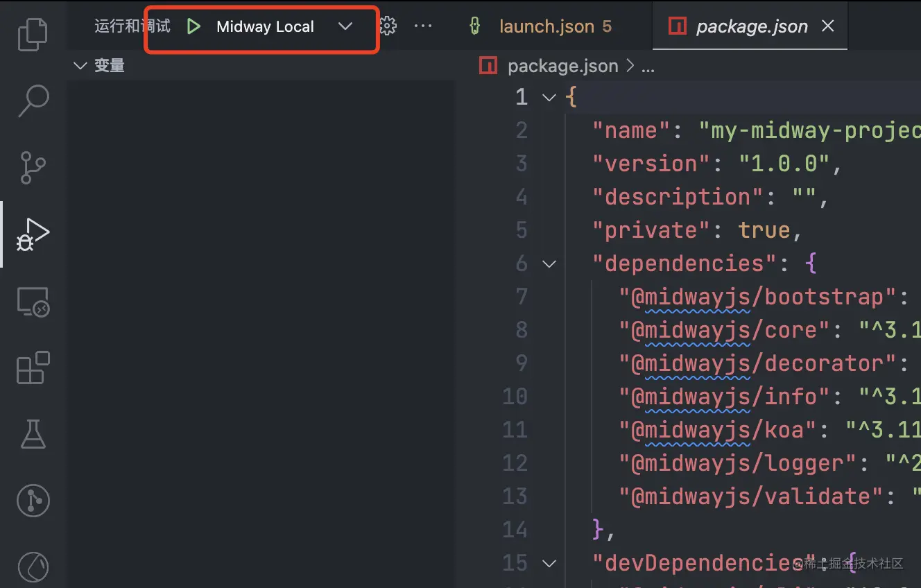Click the breadcrumb ellipsis segment
Screen dimensions: 921x588
coord(648,67)
